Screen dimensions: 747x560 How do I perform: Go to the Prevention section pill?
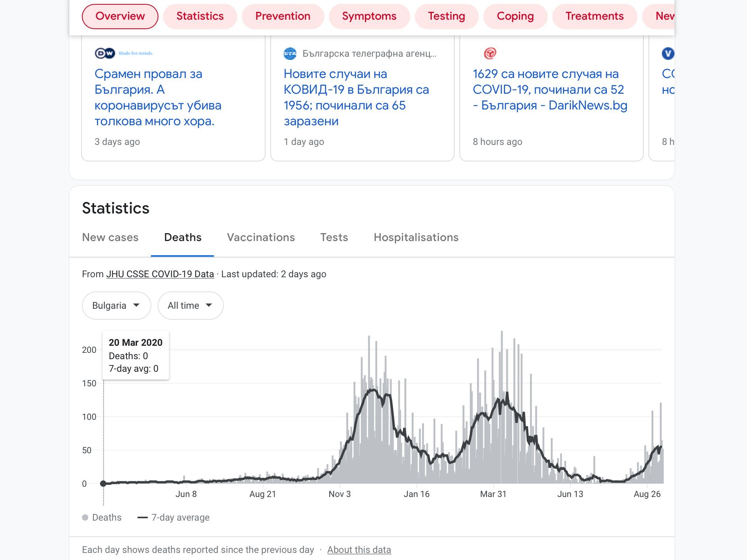pos(282,16)
